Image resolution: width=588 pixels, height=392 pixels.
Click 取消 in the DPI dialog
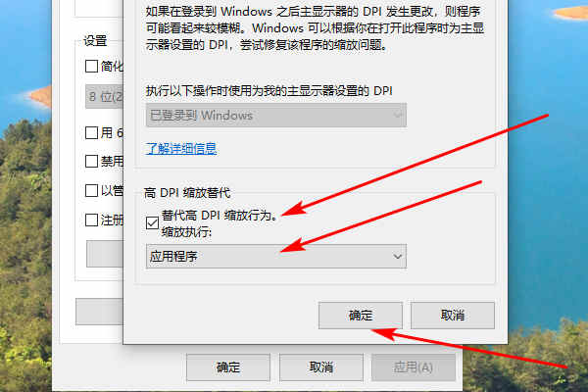coord(453,316)
